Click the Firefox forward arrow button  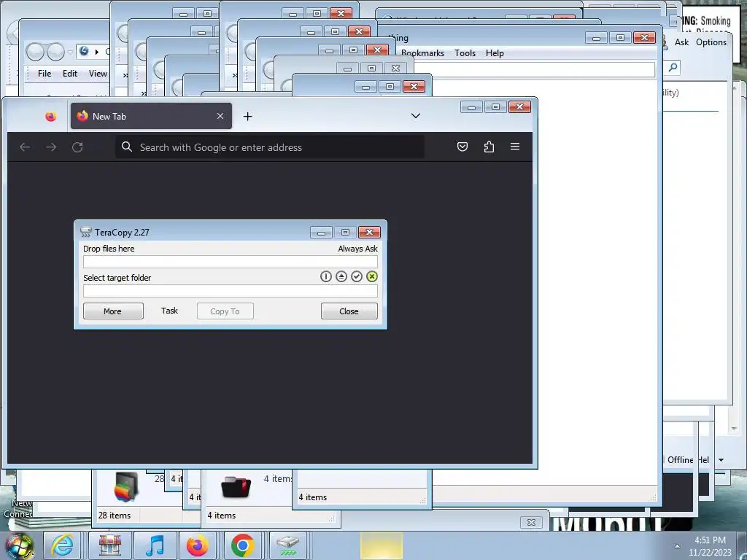click(x=51, y=147)
